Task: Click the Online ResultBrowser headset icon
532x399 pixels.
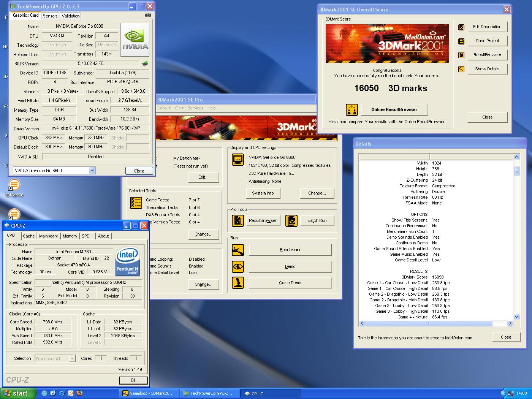Action: [352, 110]
